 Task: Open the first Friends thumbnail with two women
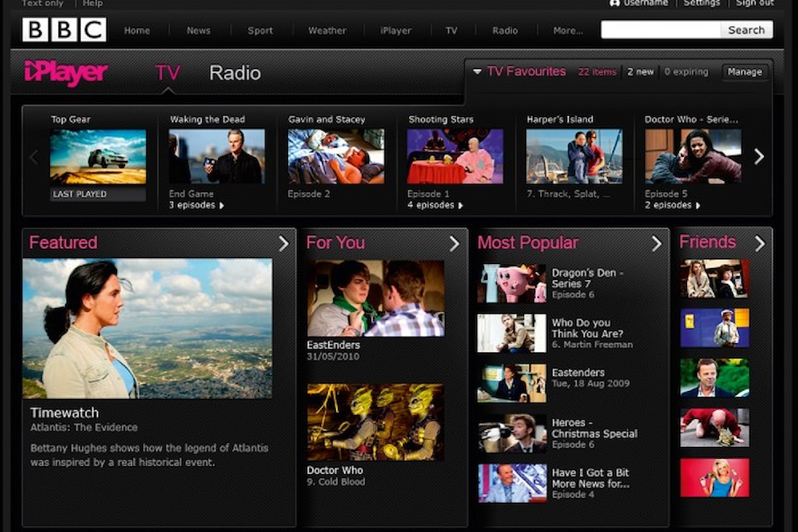(x=715, y=278)
